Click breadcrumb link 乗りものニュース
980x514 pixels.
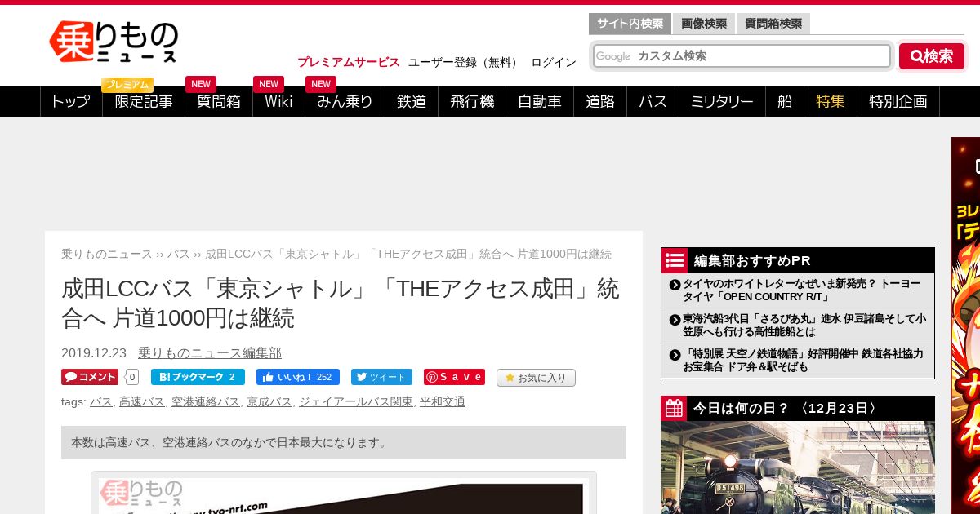coord(107,254)
